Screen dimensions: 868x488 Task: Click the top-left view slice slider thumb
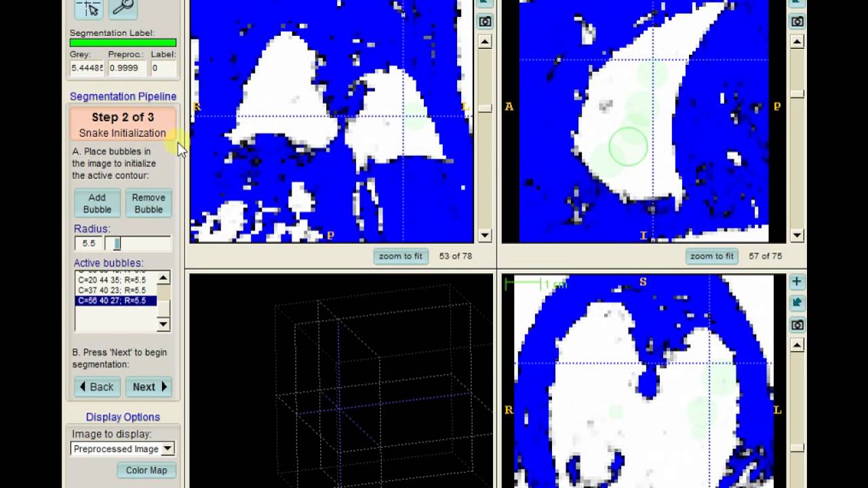tap(485, 108)
